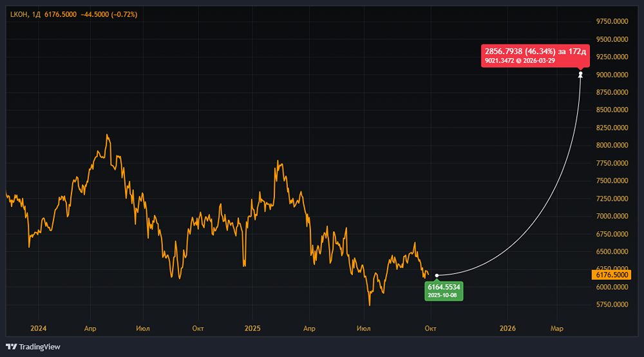Click the 2026-03-29 date in the forecast label
Image resolution: width=644 pixels, height=357 pixels.
539,61
